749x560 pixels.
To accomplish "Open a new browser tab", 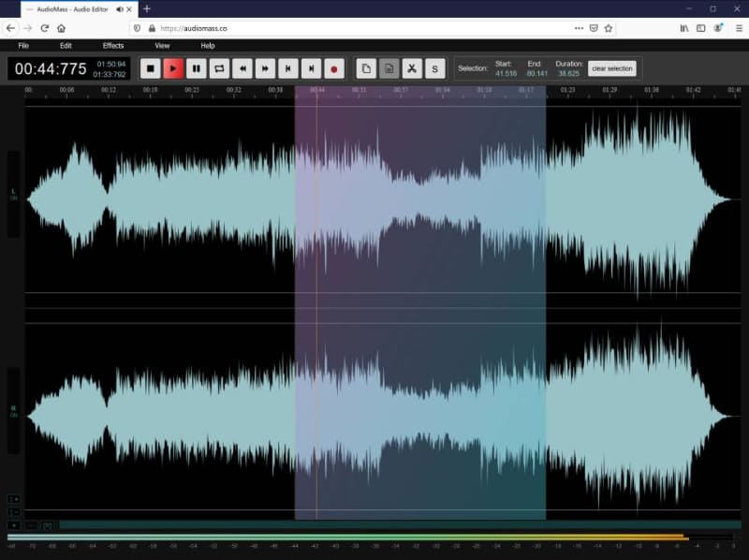I will tap(147, 8).
